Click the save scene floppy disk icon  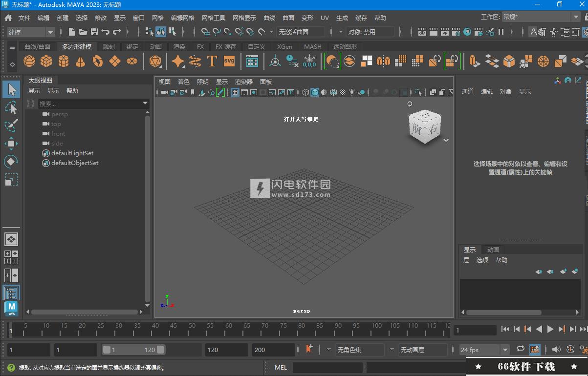tap(94, 32)
